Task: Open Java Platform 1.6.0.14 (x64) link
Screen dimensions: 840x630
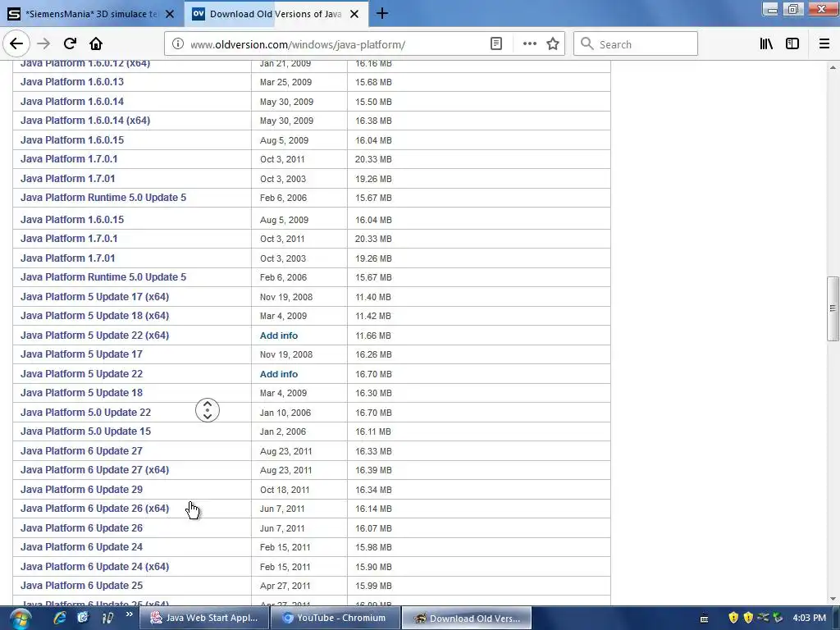Action: click(x=85, y=121)
